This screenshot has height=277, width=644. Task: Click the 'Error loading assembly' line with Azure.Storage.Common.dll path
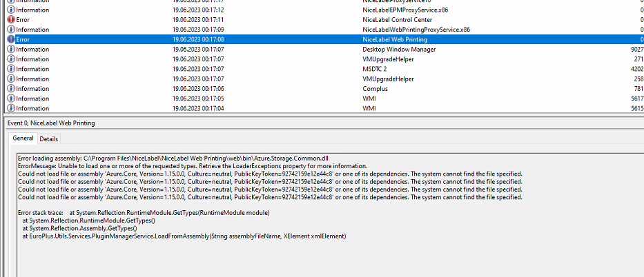coord(173,158)
